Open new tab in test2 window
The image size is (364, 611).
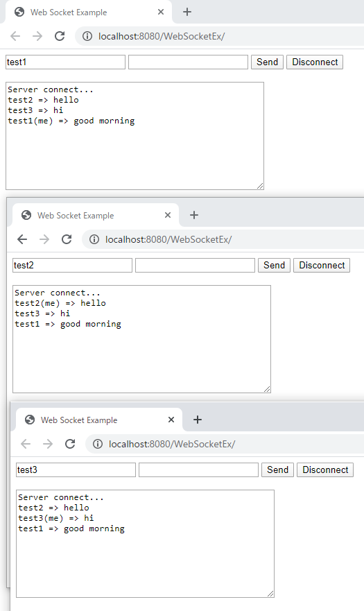tap(194, 215)
